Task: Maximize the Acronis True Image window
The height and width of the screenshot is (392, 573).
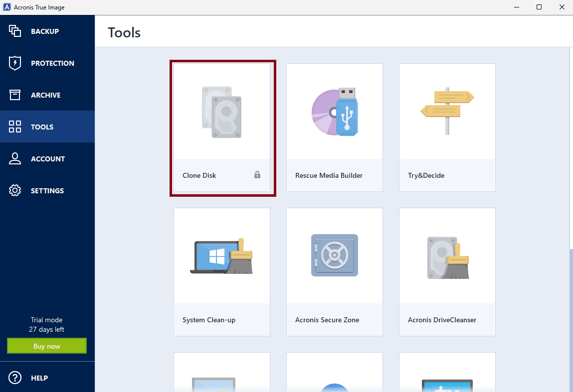Action: click(x=539, y=7)
